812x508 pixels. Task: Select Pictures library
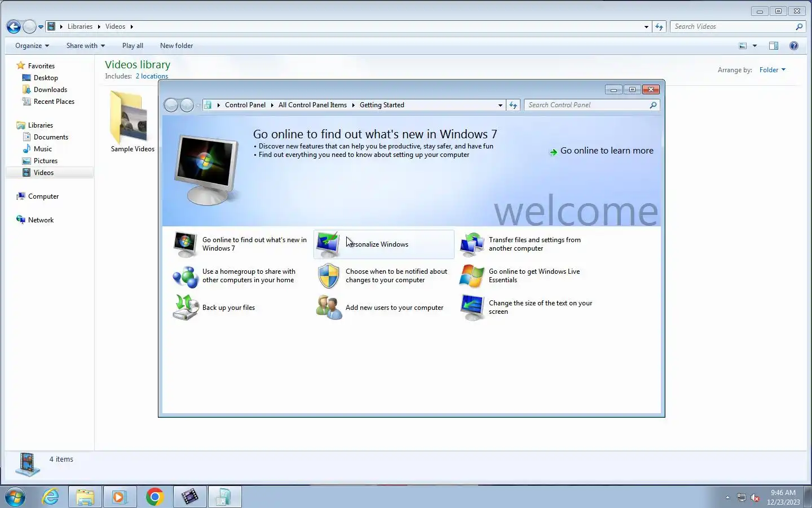[46, 161]
